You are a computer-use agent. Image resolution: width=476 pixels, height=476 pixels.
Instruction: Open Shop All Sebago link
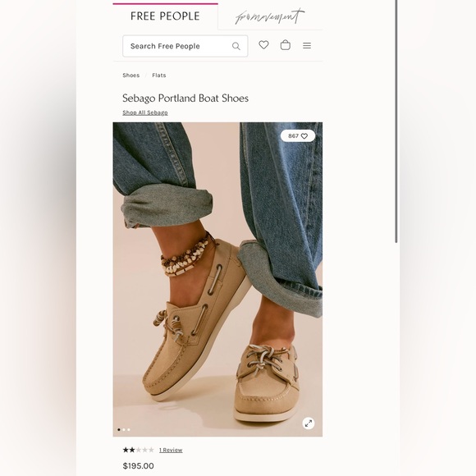[145, 112]
